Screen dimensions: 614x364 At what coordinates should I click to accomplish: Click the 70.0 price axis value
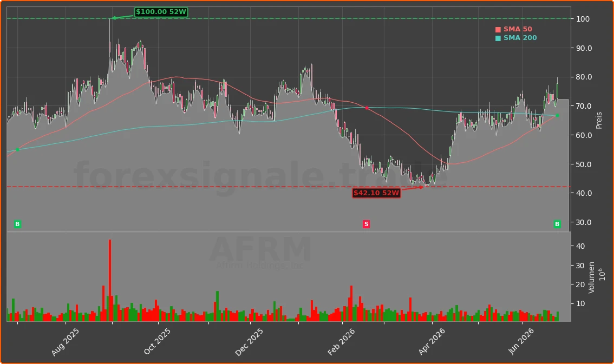tap(584, 106)
